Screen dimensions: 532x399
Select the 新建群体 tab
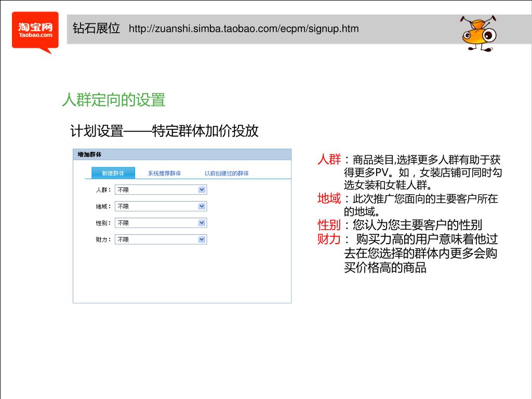point(113,173)
